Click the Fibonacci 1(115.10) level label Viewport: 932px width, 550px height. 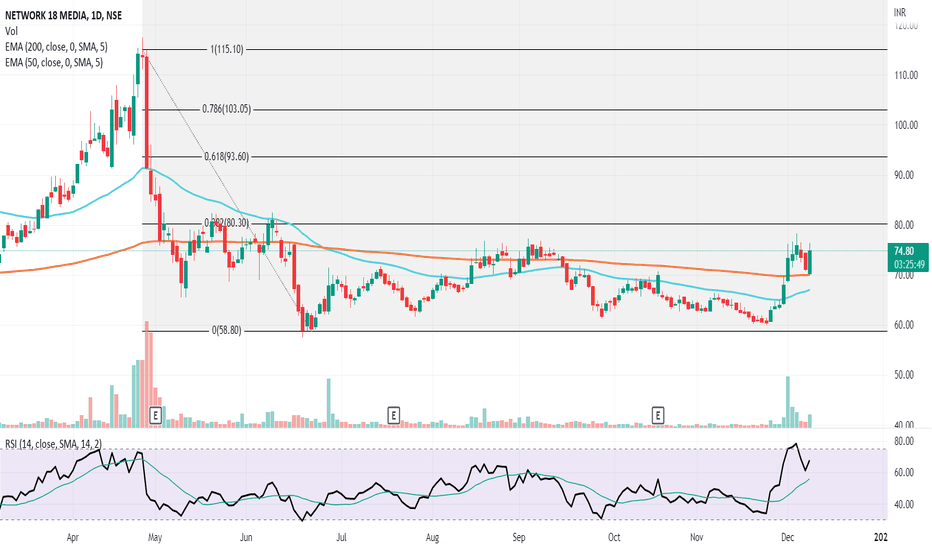click(226, 49)
